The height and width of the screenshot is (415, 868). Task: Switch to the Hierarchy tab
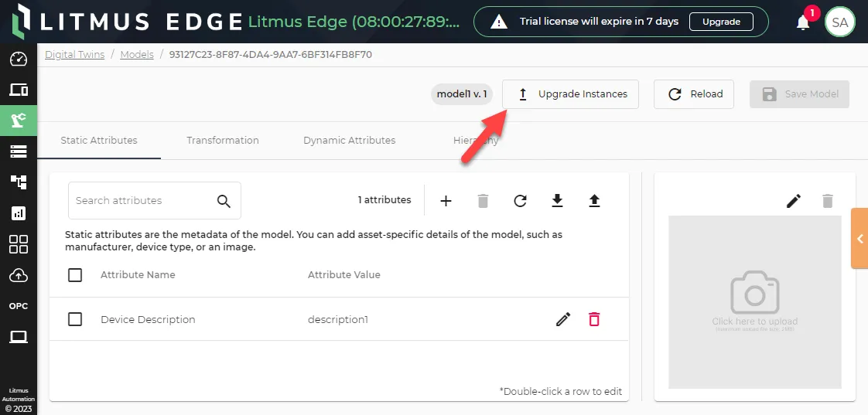tap(476, 141)
